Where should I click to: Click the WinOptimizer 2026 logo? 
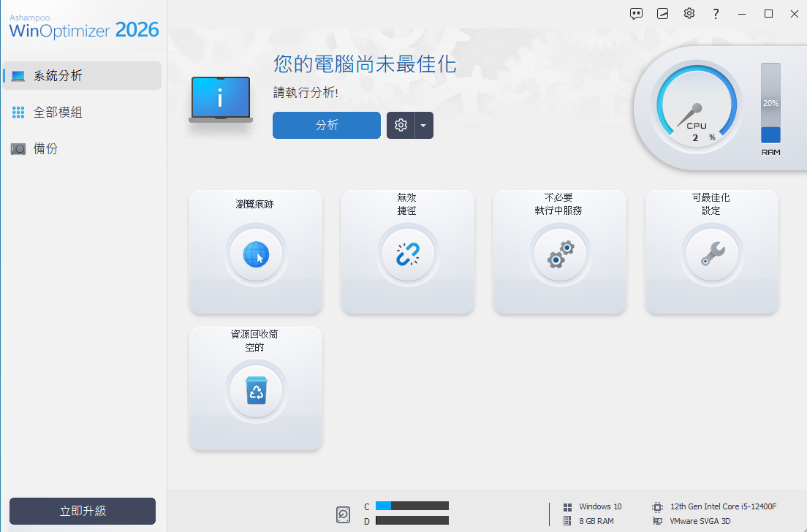coord(84,27)
